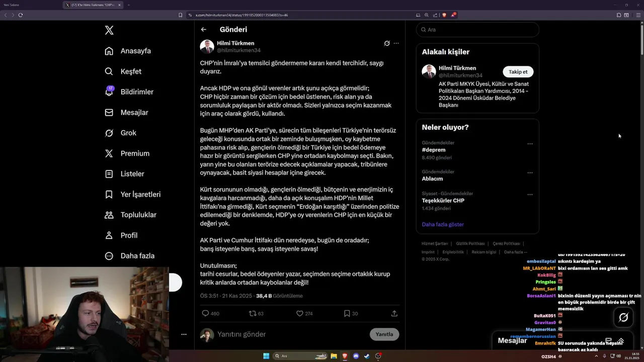The width and height of the screenshot is (644, 362).
Task: Open Grok from sidebar
Action: click(x=120, y=133)
